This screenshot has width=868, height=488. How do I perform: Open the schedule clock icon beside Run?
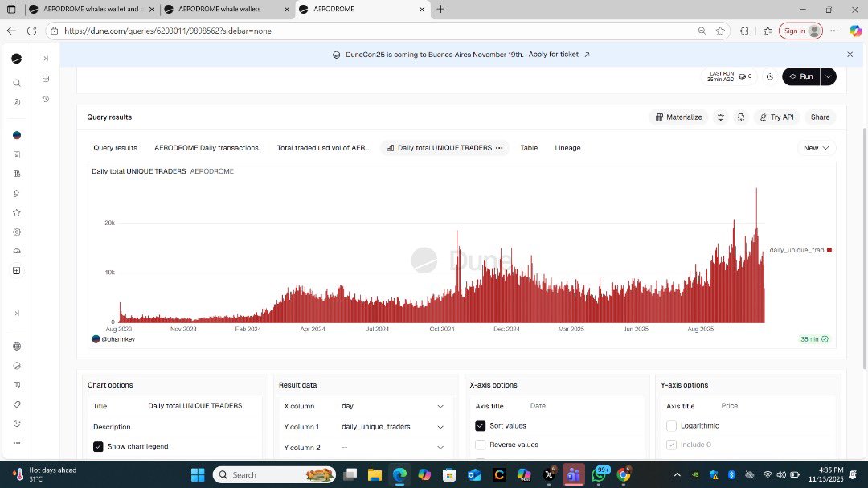[769, 76]
